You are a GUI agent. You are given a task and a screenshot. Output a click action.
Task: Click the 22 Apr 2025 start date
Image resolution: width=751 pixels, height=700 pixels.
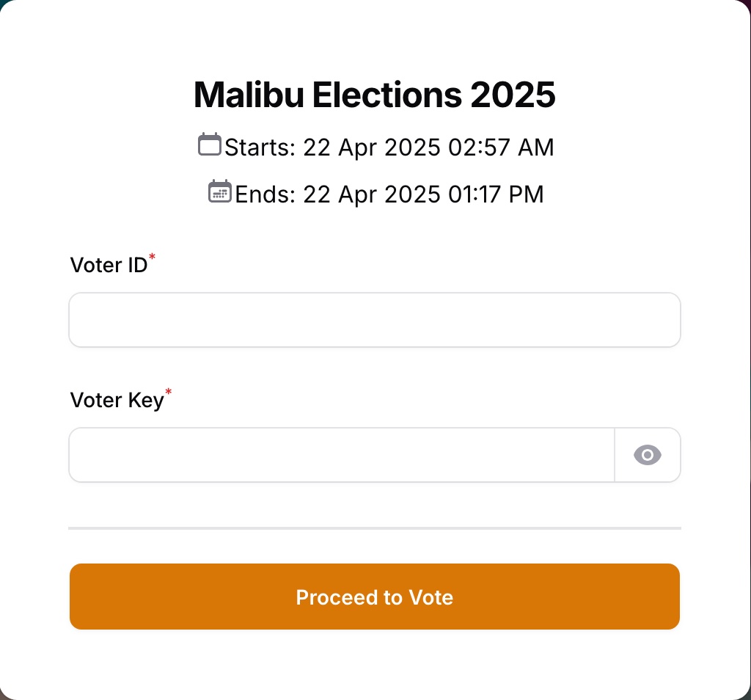point(371,147)
